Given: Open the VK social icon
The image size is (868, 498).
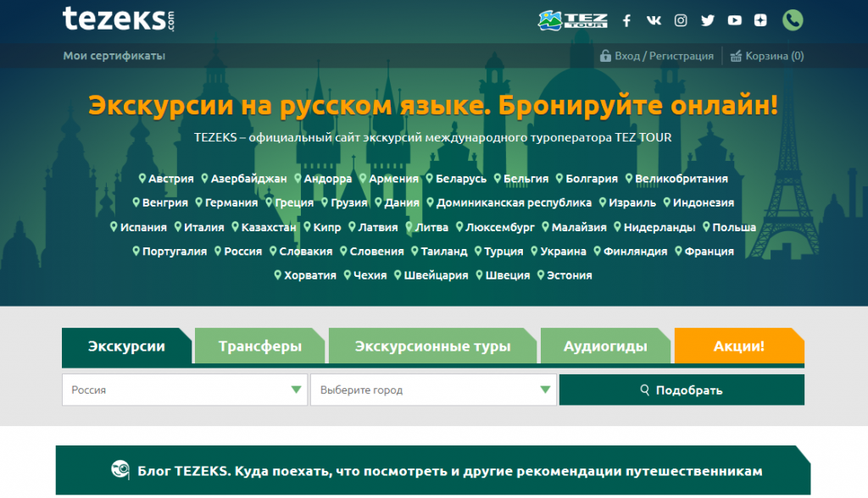Looking at the screenshot, I should click(x=654, y=20).
